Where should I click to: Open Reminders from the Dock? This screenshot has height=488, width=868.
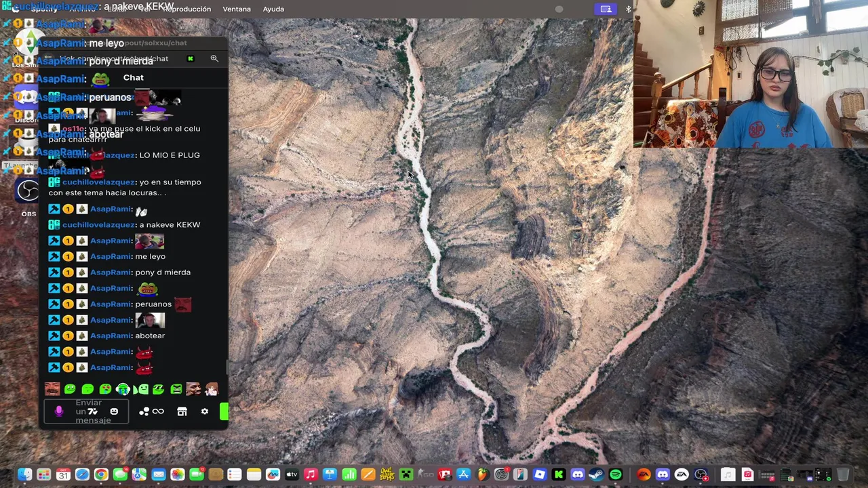[235, 474]
